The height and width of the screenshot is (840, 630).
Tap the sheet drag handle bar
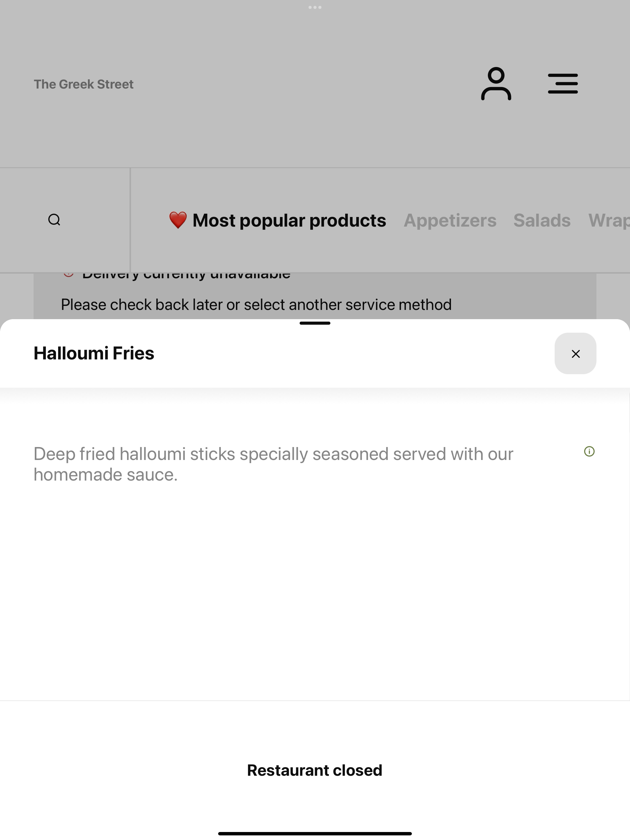pyautogui.click(x=315, y=323)
